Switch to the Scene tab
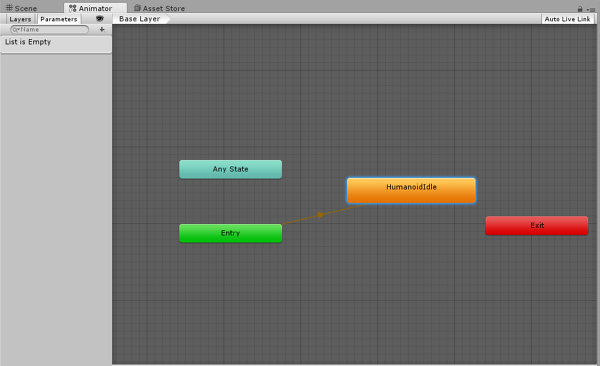 tap(22, 8)
